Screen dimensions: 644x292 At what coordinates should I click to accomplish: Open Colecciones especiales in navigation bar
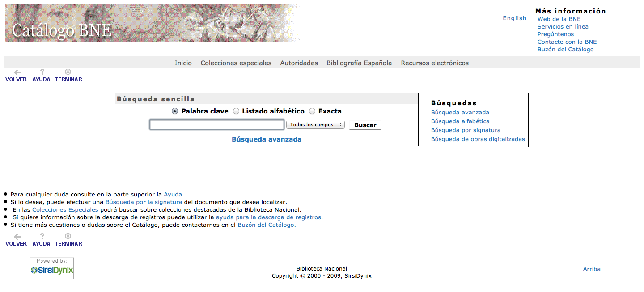coord(236,63)
